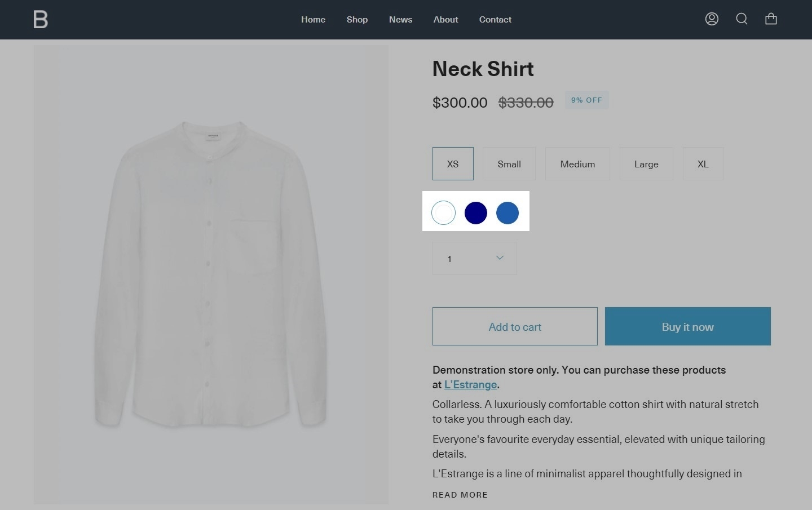Click the white shirt product image
The image size is (812, 510).
coord(211,274)
